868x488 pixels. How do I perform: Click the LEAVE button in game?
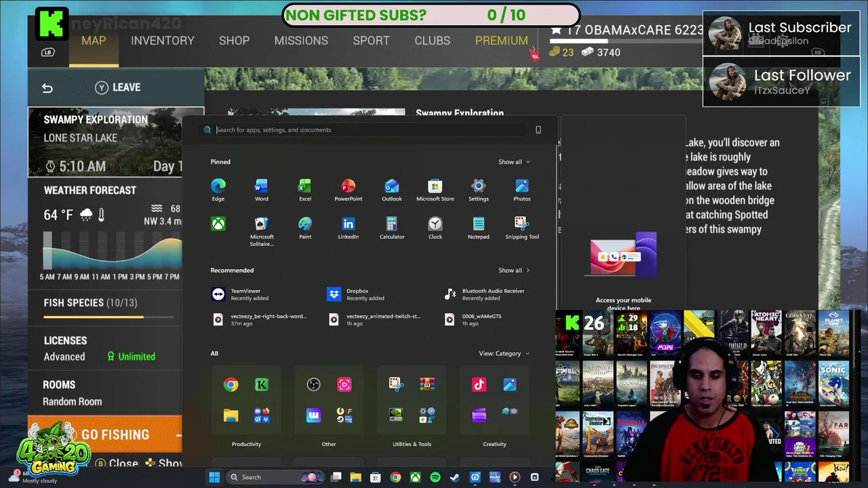[118, 87]
